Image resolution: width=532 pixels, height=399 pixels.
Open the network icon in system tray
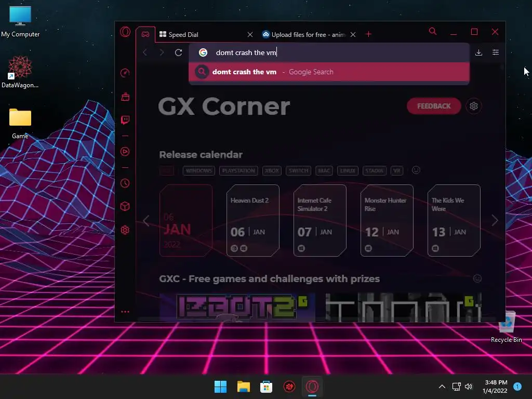click(x=457, y=387)
